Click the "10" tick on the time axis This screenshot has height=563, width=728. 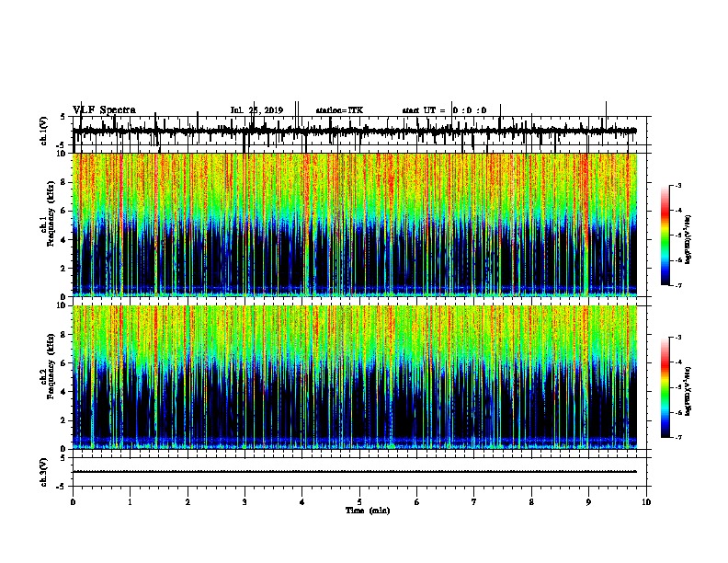pos(646,502)
